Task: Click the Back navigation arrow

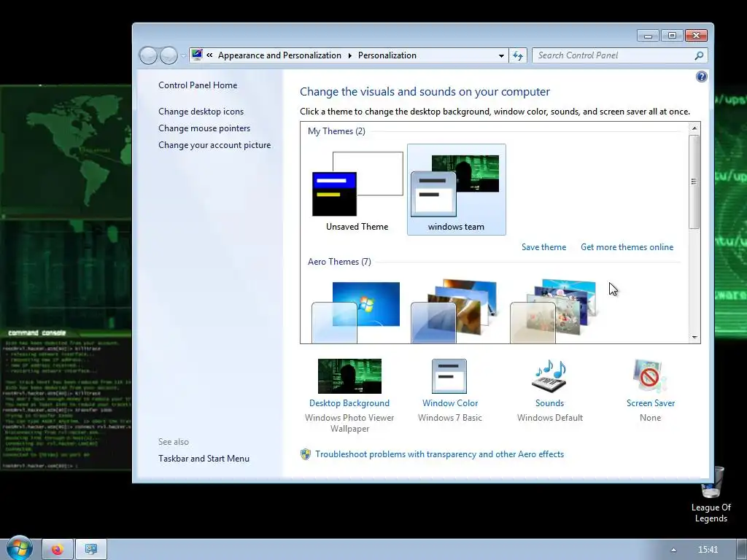Action: coord(148,55)
